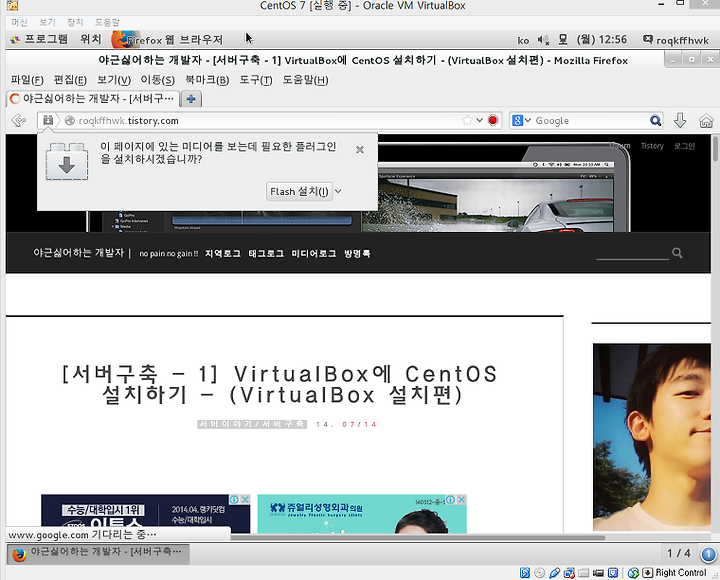The height and width of the screenshot is (580, 720).
Task: Open the 장치 menu in VirtualBox
Action: click(75, 22)
